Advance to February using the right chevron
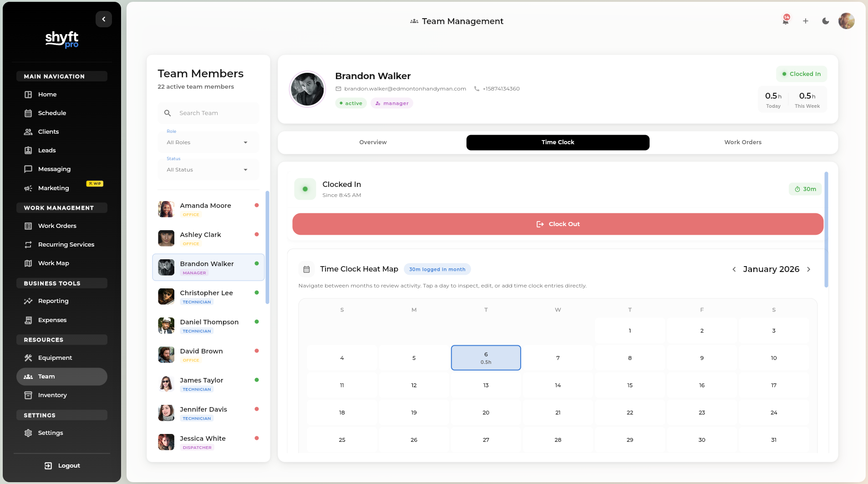The image size is (868, 484). coord(809,269)
